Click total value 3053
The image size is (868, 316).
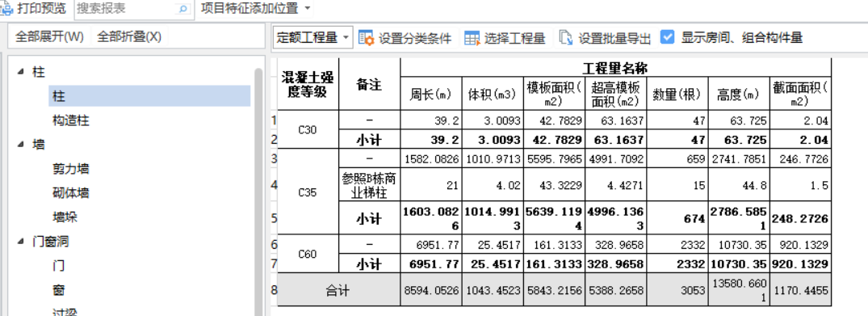tap(677, 289)
